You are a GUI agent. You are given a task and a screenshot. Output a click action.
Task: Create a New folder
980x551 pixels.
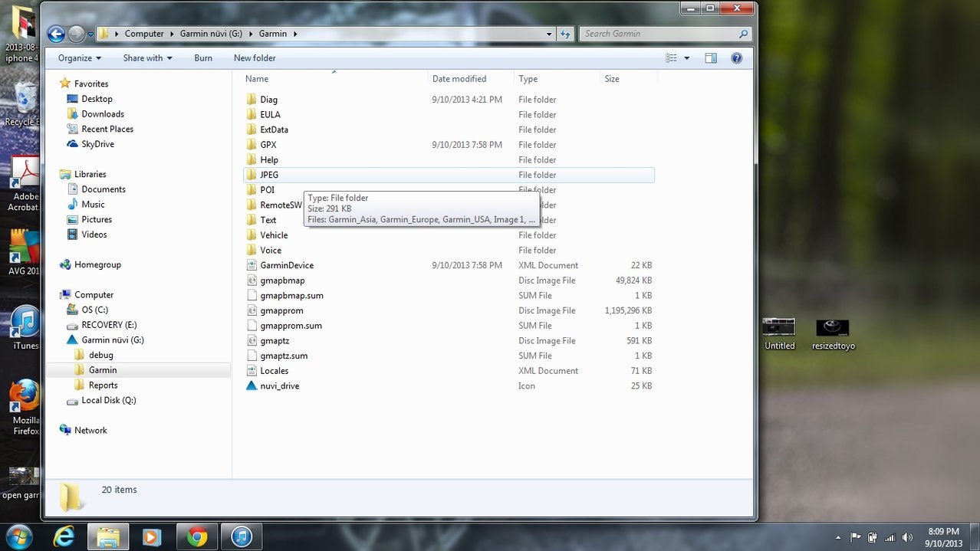coord(255,58)
